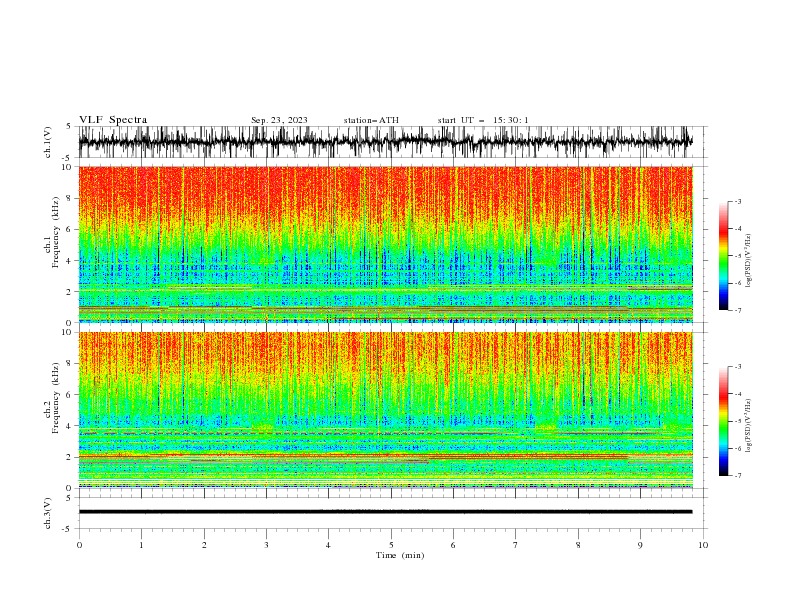This screenshot has height=612, width=792.
Task: Click the ch.2 "Frequency (kHz)" axis label
Action: 55,398
